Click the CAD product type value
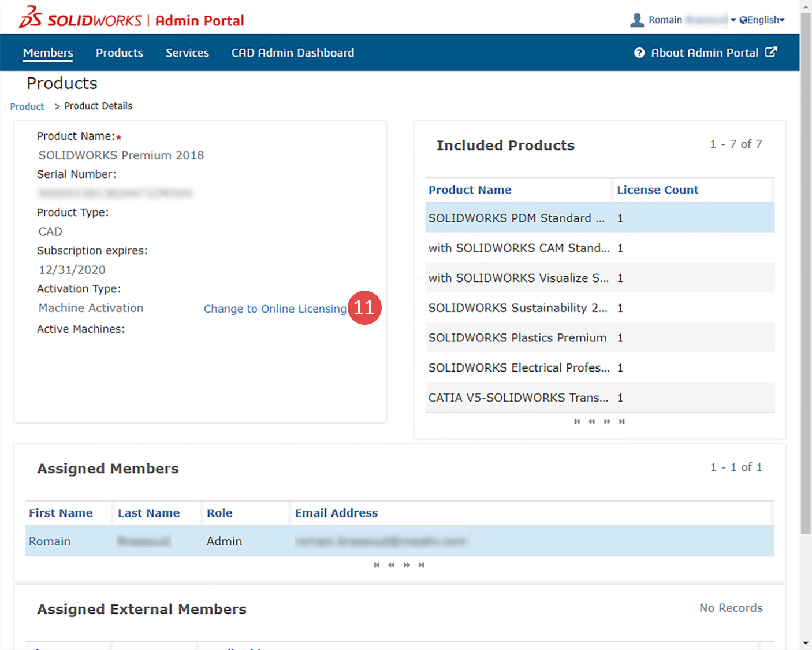Image resolution: width=812 pixels, height=650 pixels. (50, 232)
